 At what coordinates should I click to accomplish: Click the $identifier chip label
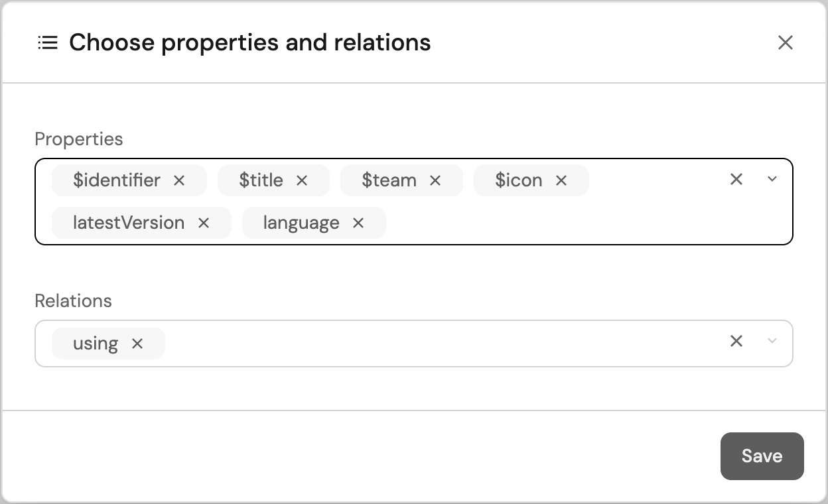point(117,180)
